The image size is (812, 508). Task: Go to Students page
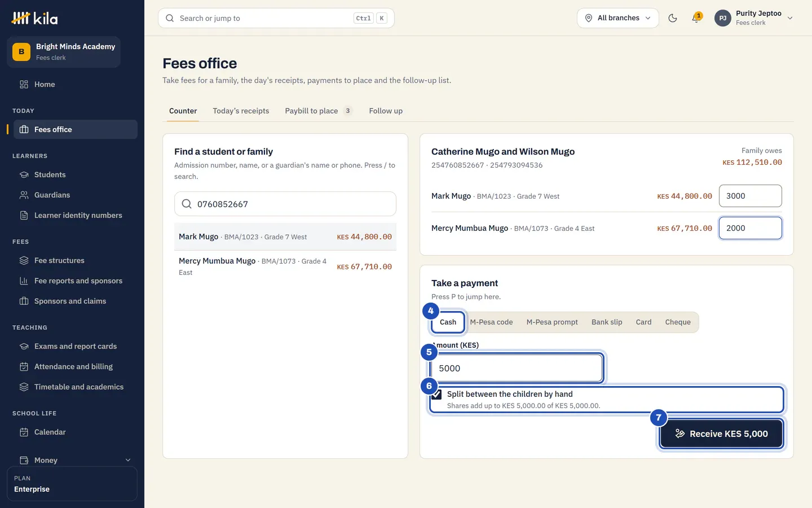(x=76, y=174)
